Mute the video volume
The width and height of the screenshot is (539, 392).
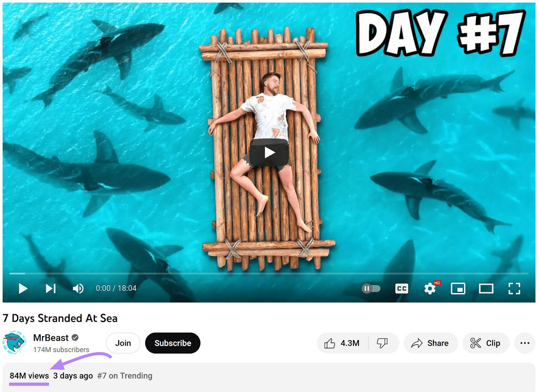click(77, 288)
